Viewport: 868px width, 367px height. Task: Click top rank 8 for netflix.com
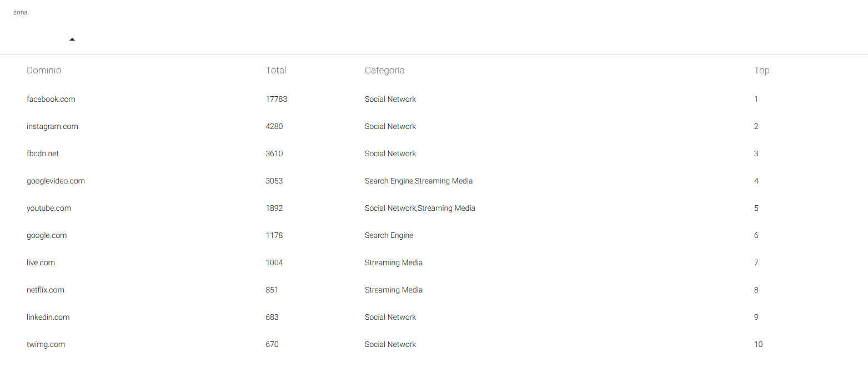tap(756, 290)
